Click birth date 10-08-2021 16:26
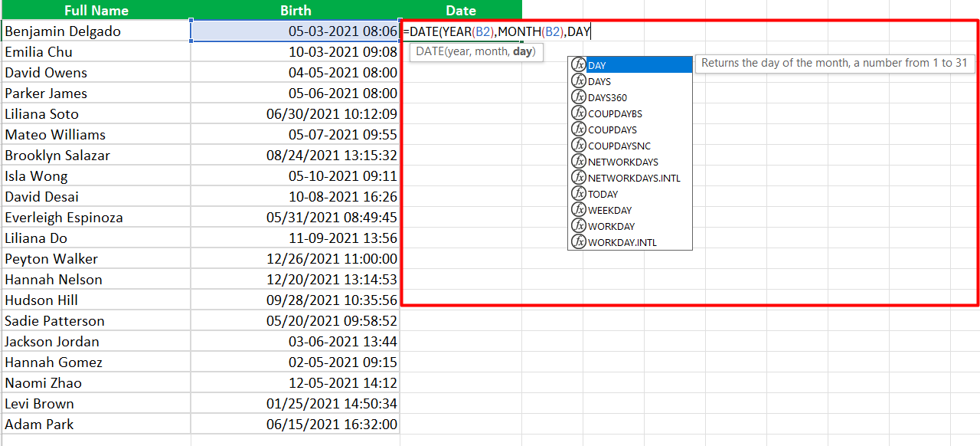 tap(296, 197)
